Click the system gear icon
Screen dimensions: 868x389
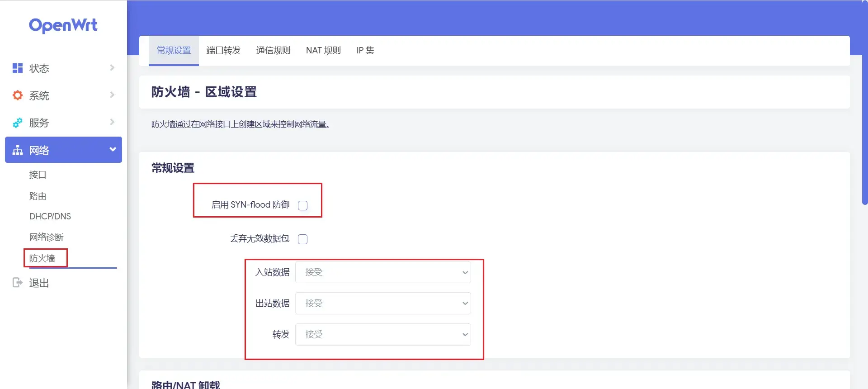[x=18, y=95]
